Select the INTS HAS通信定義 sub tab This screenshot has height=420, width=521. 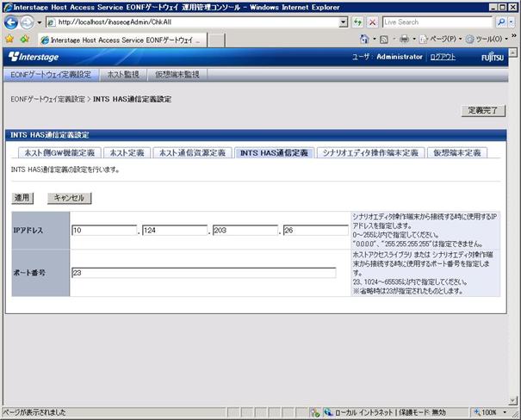click(x=274, y=152)
